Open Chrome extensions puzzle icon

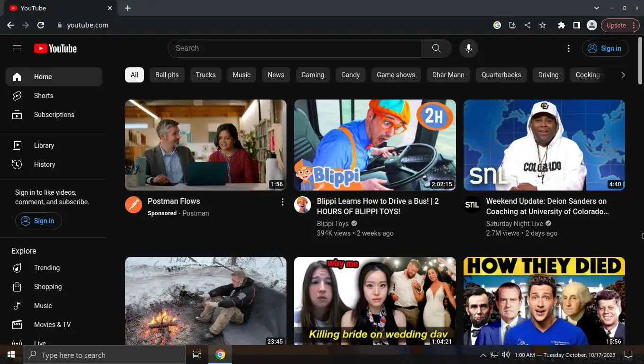[561, 25]
